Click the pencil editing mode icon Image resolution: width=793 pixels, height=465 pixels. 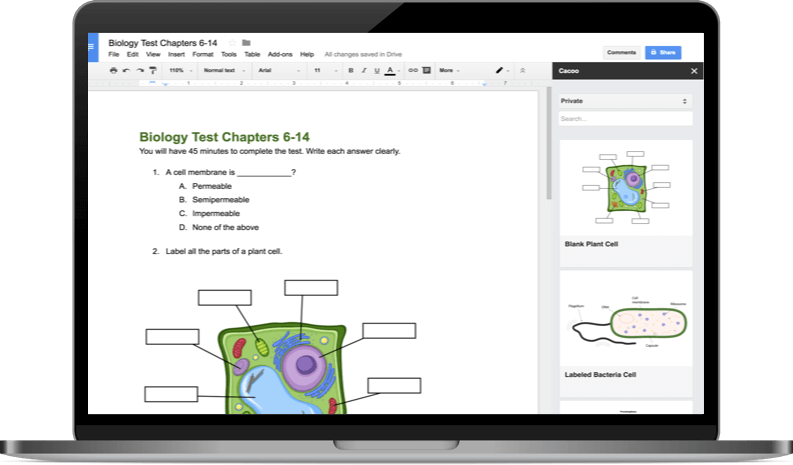point(499,71)
